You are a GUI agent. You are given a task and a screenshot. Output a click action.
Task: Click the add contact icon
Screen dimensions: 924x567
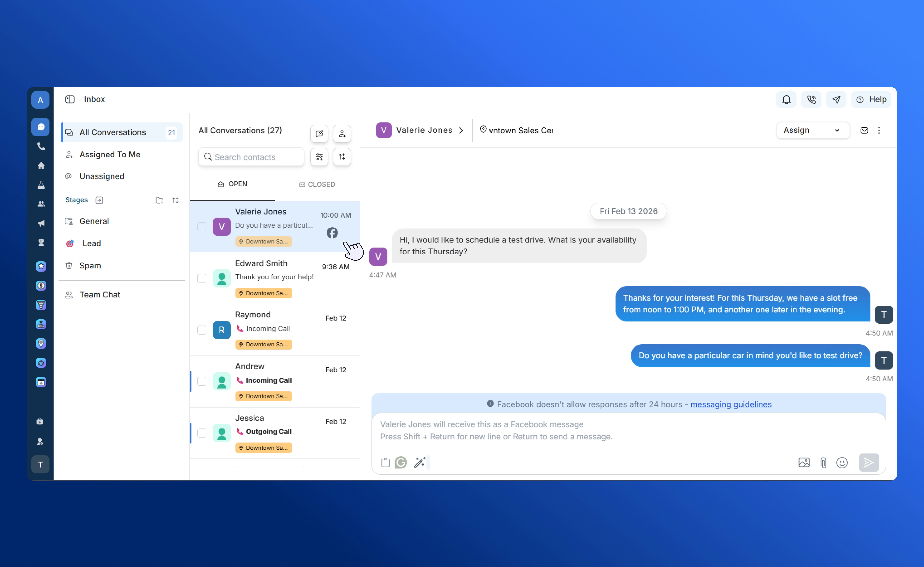[x=342, y=134]
